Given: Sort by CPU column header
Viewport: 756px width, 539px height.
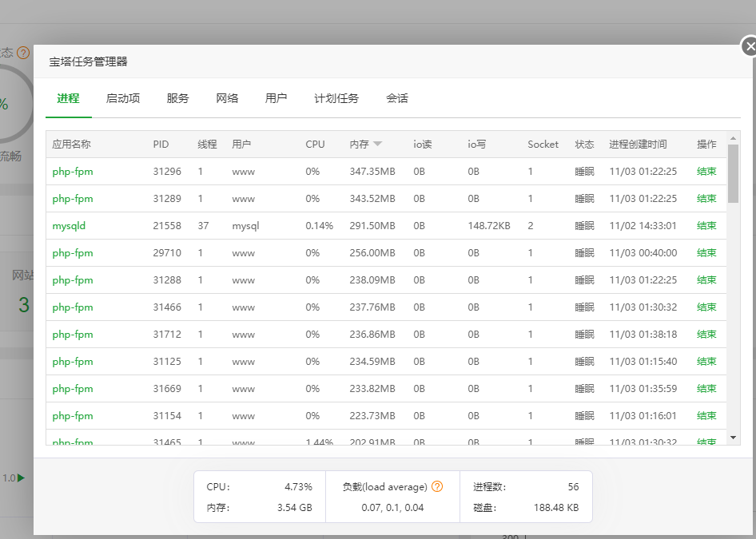Looking at the screenshot, I should (x=315, y=144).
